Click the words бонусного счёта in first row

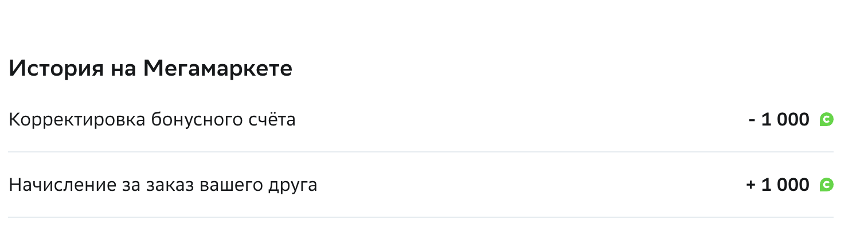pos(224,120)
